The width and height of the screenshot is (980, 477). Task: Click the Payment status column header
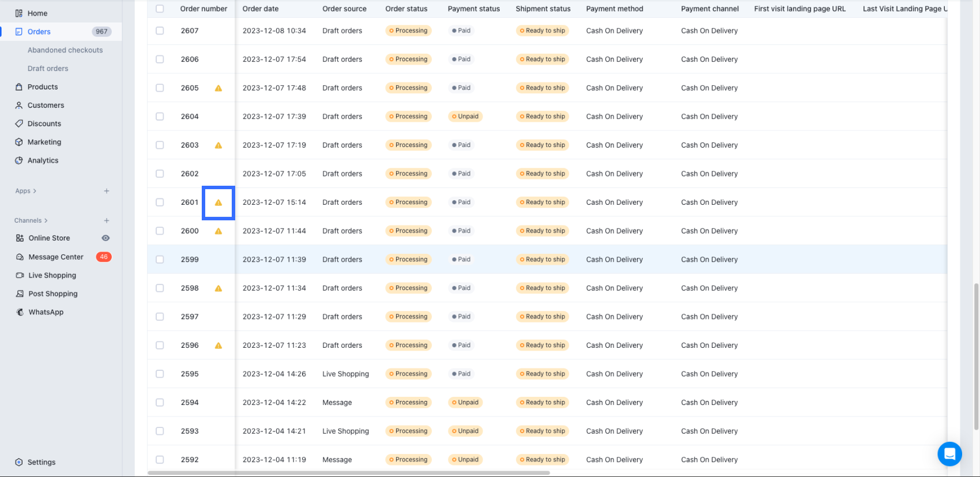click(474, 9)
